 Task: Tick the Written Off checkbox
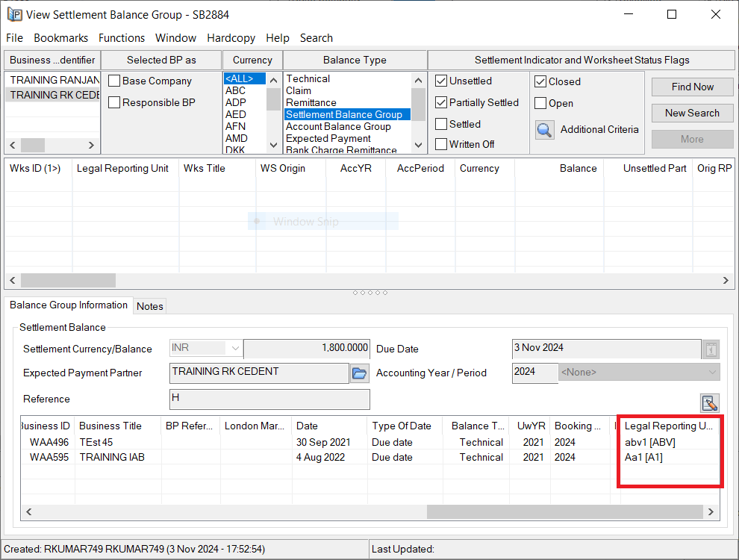click(442, 144)
